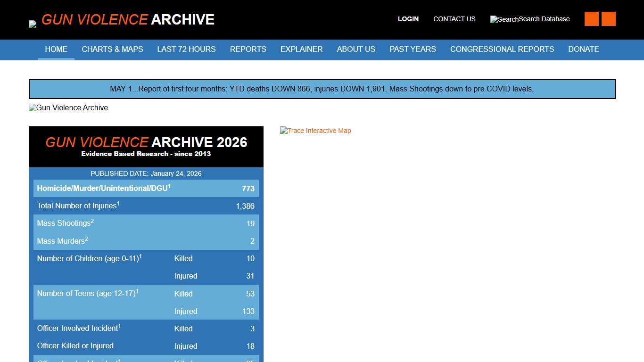
Task: Click the left orange social media icon
Action: [591, 19]
